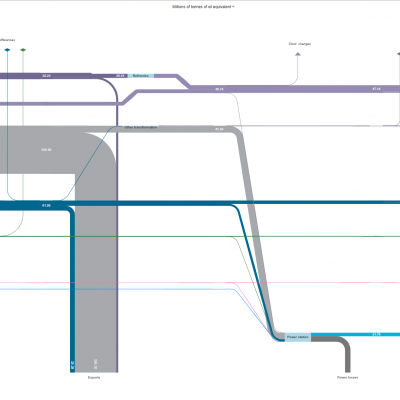Click the Exports label
Image resolution: width=400 pixels, height=400 pixels.
94,377
